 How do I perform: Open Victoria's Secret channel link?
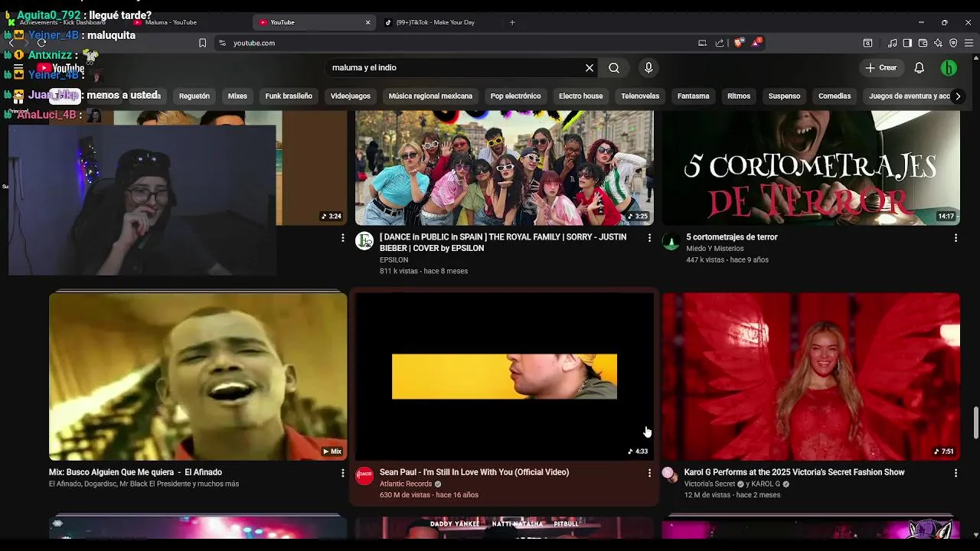[x=710, y=484]
